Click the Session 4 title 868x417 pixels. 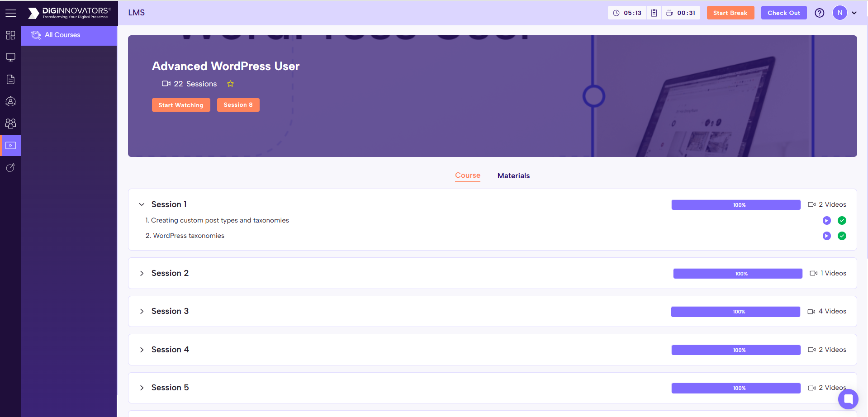tap(170, 350)
